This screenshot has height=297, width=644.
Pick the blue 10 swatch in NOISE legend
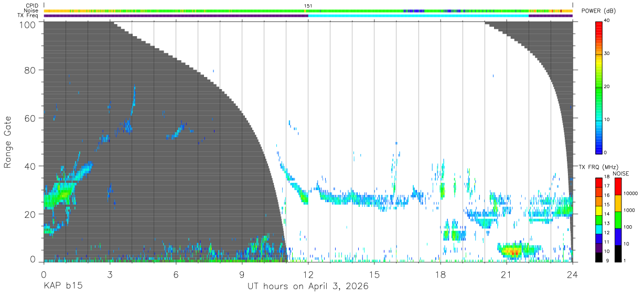(618, 236)
